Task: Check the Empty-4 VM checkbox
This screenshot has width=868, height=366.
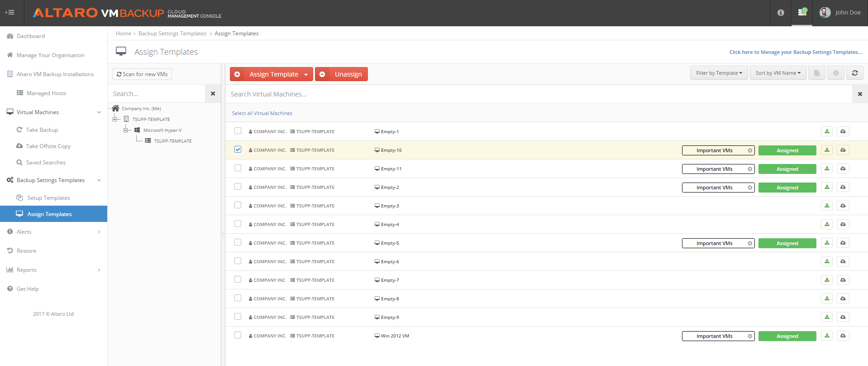Action: point(238,224)
